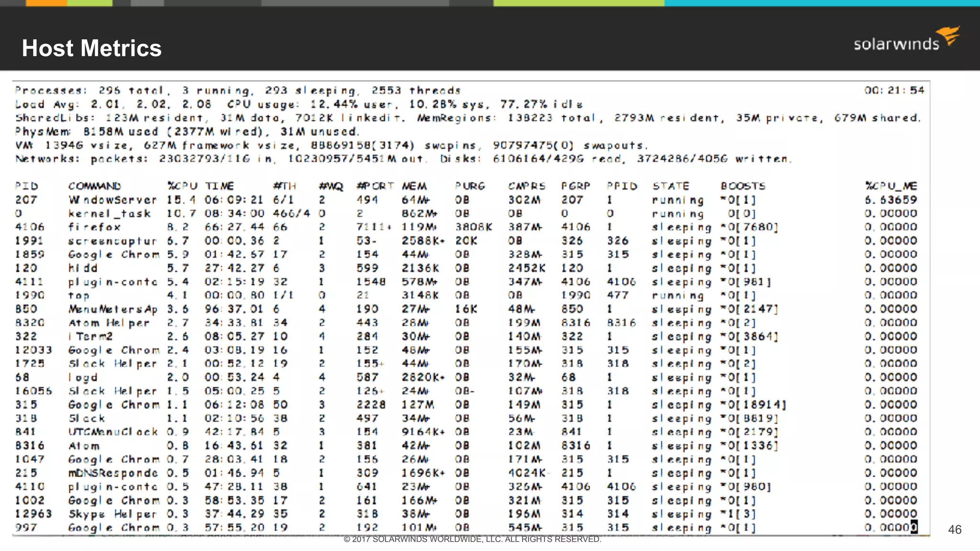Click the mDNSResponde command name

(113, 473)
